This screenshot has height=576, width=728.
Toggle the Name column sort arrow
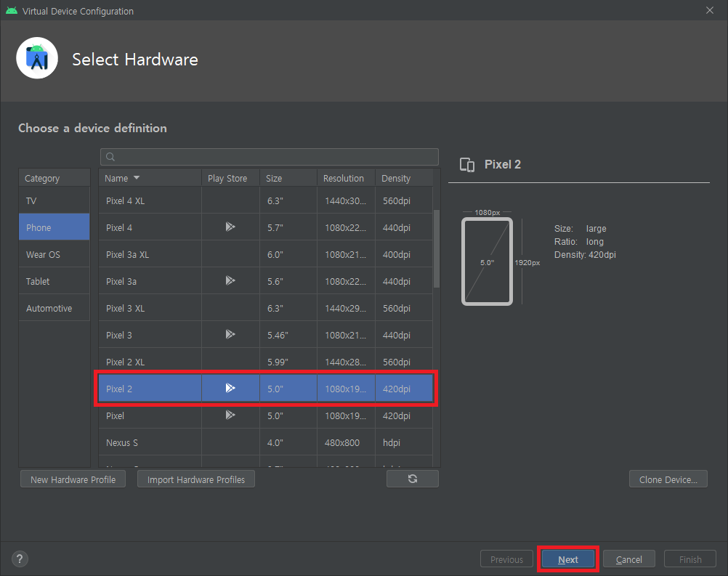pos(137,178)
